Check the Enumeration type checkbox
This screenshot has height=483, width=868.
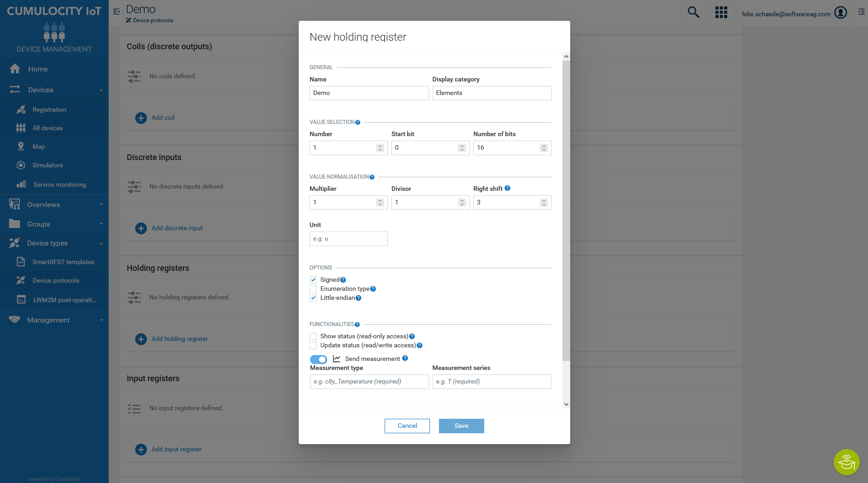point(313,289)
